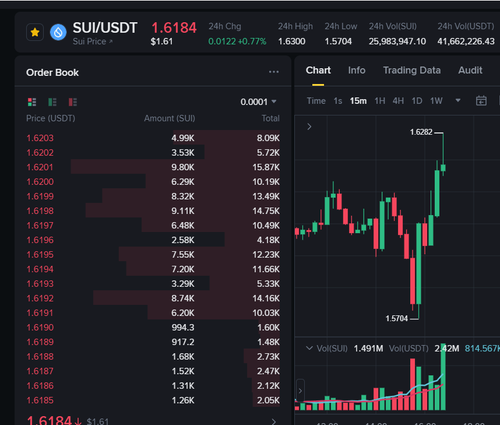Click ask price 1.6186

point(40,386)
